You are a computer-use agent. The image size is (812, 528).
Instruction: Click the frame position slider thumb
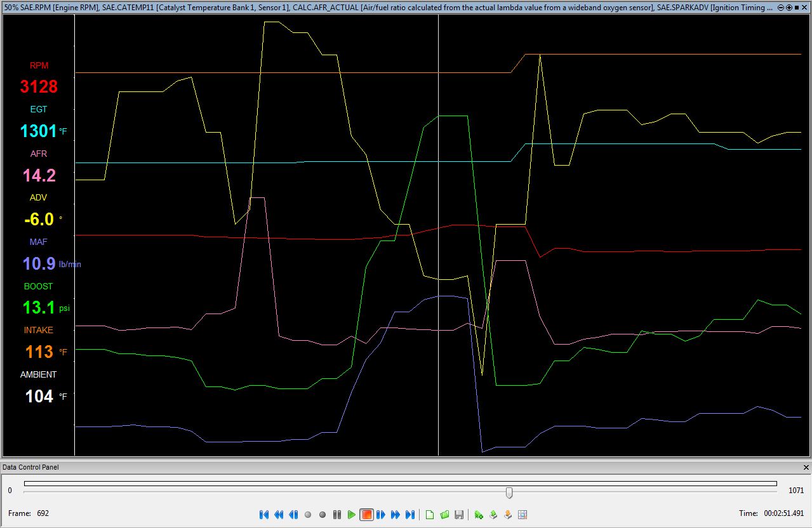[x=509, y=492]
